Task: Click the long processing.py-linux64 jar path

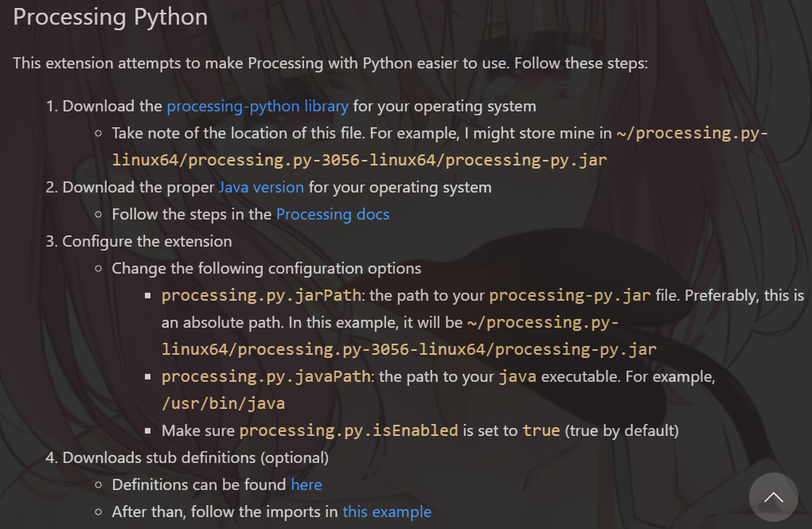Action: [408, 348]
